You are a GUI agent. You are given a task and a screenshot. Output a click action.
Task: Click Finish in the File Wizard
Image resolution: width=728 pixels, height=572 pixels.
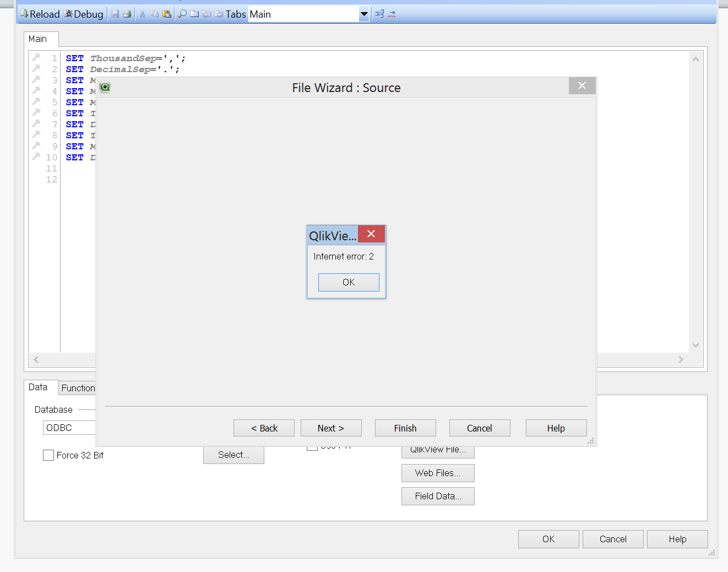[405, 428]
